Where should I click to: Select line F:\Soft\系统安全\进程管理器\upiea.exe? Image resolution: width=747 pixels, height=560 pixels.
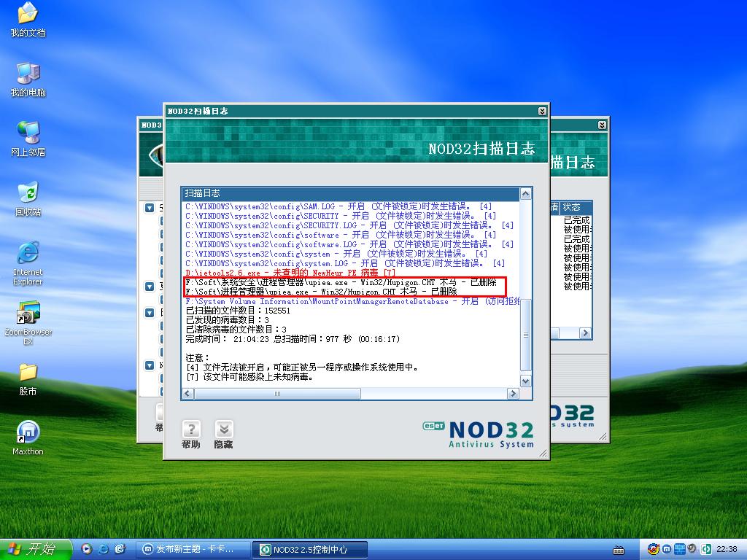pyautogui.click(x=341, y=282)
